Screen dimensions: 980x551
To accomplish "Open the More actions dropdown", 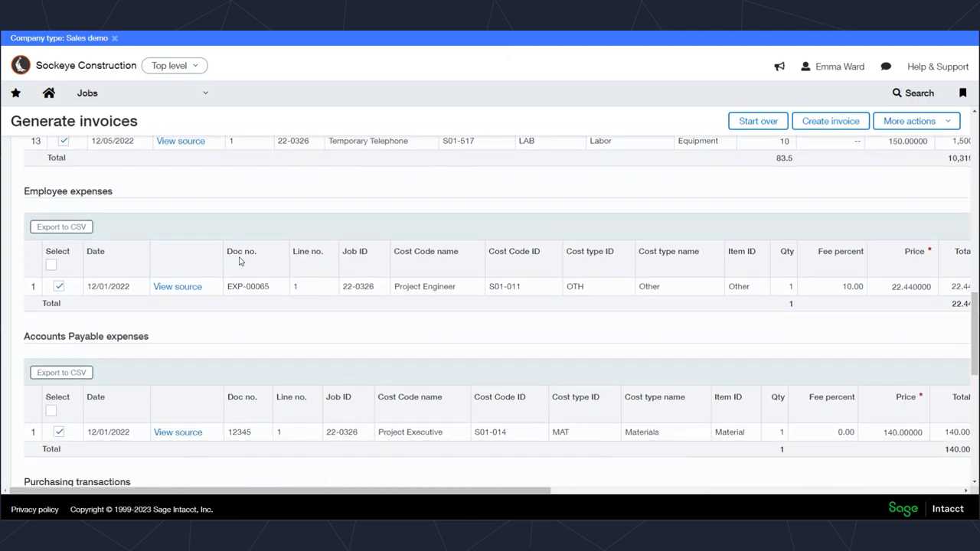I will click(x=916, y=121).
